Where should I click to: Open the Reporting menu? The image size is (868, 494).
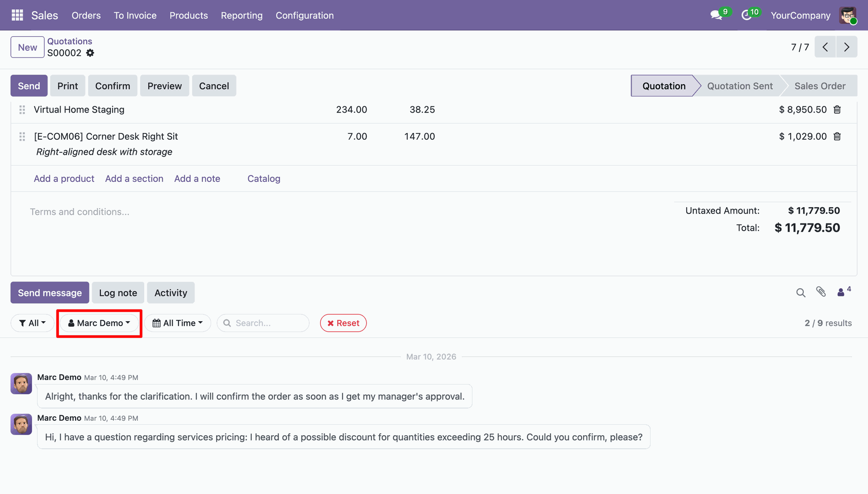coord(241,15)
